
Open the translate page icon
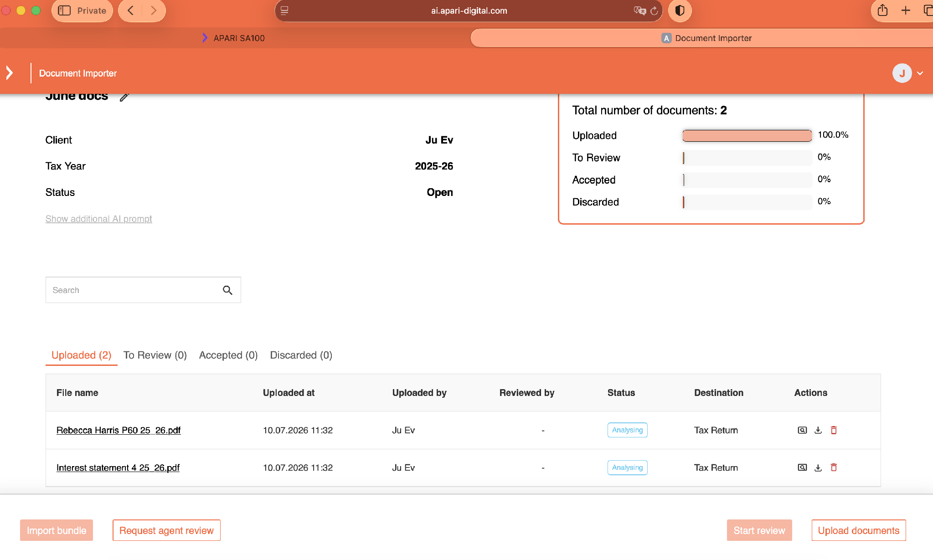639,10
